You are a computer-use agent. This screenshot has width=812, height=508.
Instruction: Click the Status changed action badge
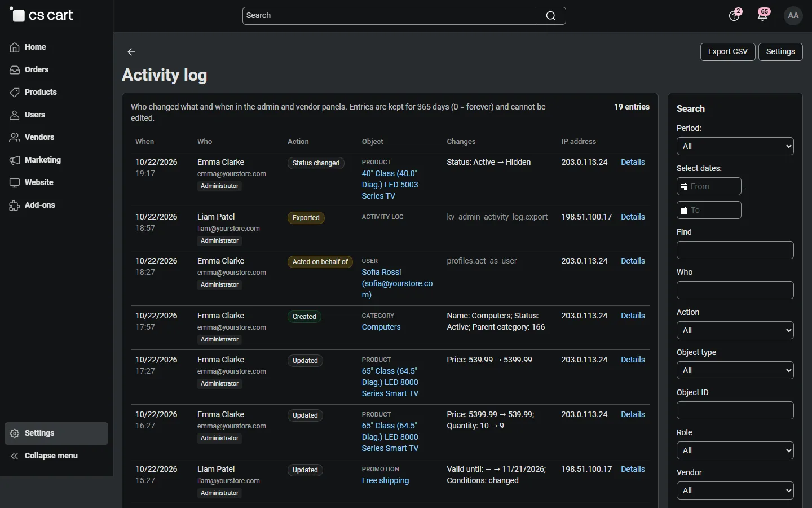pos(316,163)
